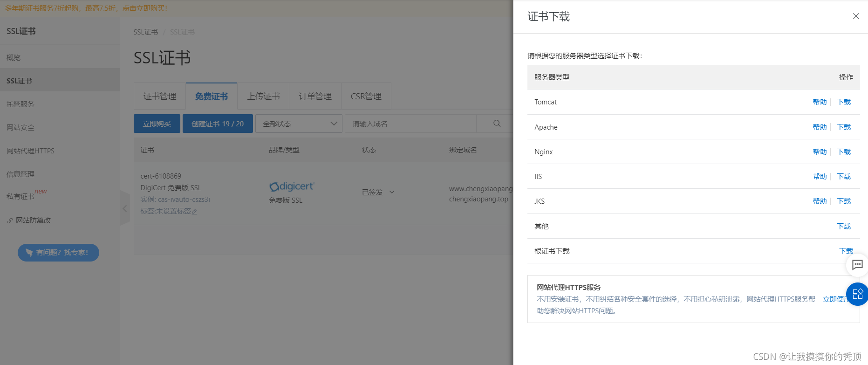The width and height of the screenshot is (868, 365).
Task: Open 托管服务 in the sidebar
Action: coord(60,104)
